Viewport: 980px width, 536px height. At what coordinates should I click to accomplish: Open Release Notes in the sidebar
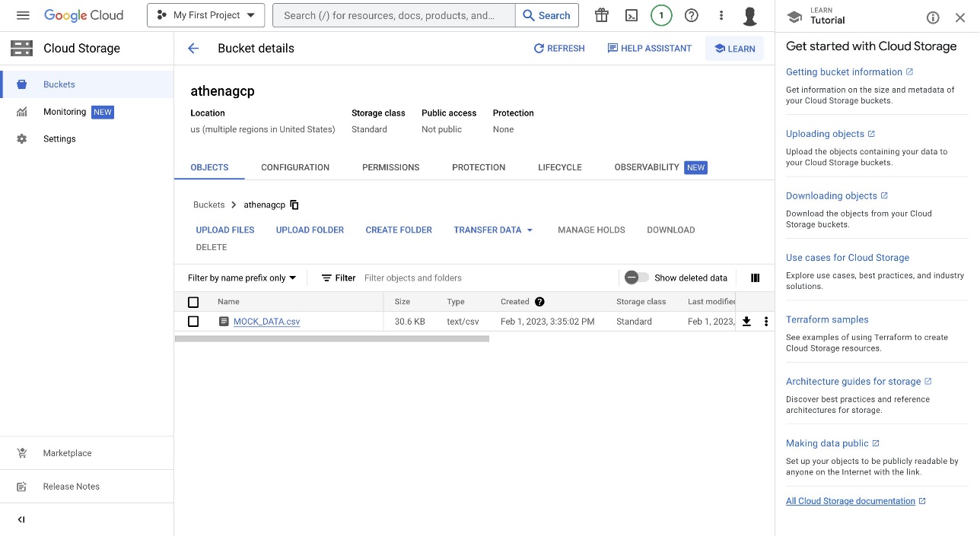[87, 487]
